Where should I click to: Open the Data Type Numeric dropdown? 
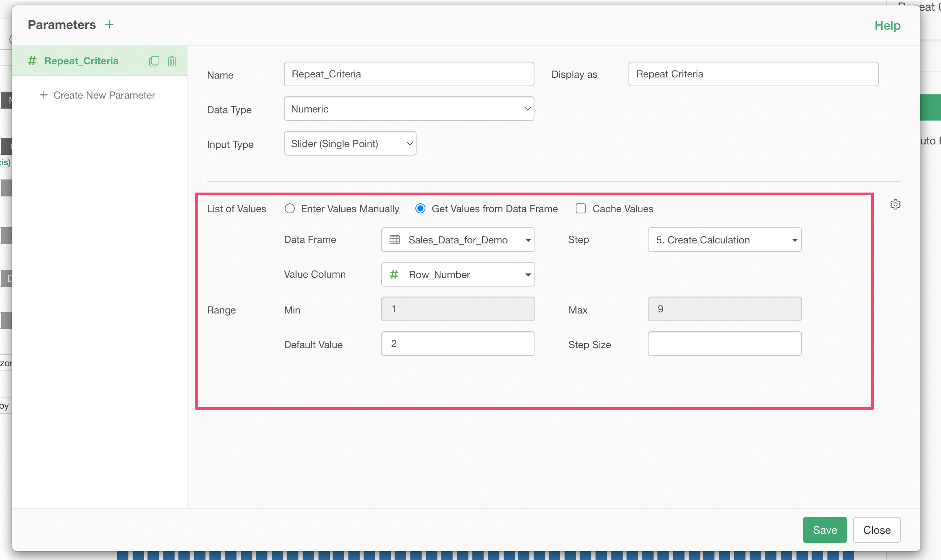[x=409, y=109]
